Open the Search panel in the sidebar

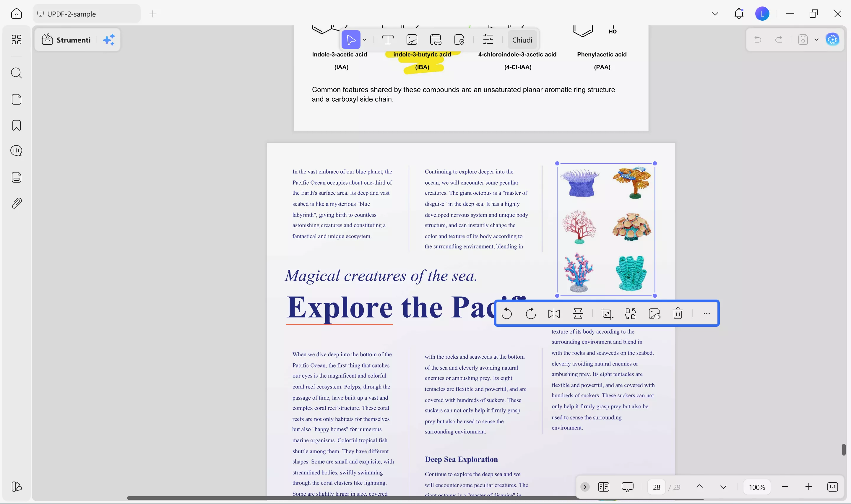click(x=17, y=73)
